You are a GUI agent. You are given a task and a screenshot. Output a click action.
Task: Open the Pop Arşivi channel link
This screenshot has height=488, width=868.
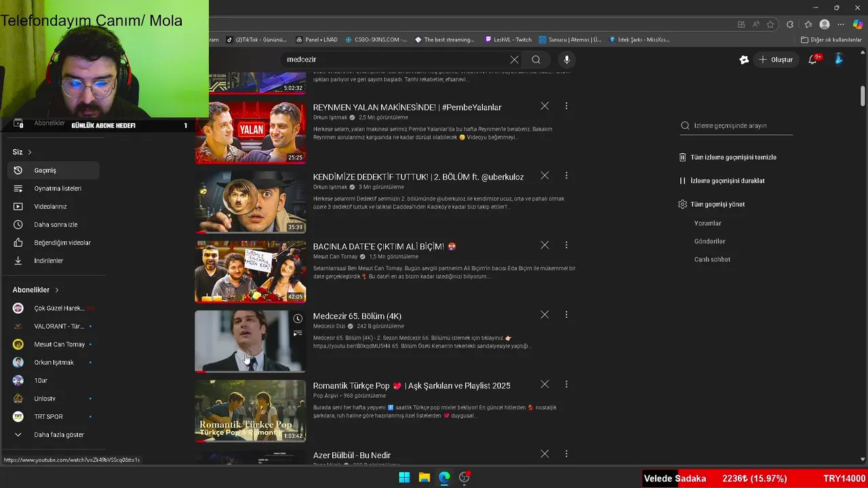[x=325, y=396]
